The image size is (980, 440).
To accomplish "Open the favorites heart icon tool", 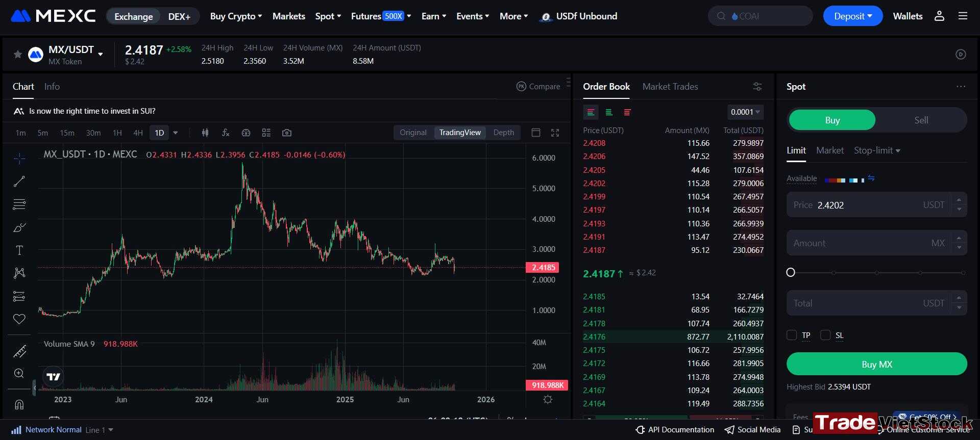I will pyautogui.click(x=19, y=319).
